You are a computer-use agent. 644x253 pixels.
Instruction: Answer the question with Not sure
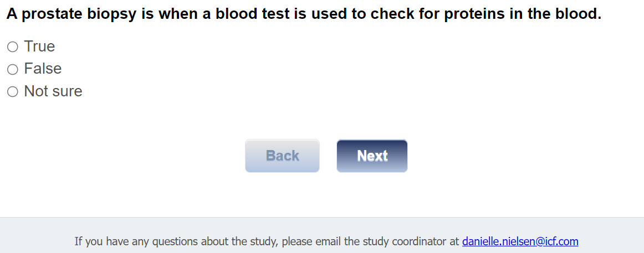click(13, 92)
